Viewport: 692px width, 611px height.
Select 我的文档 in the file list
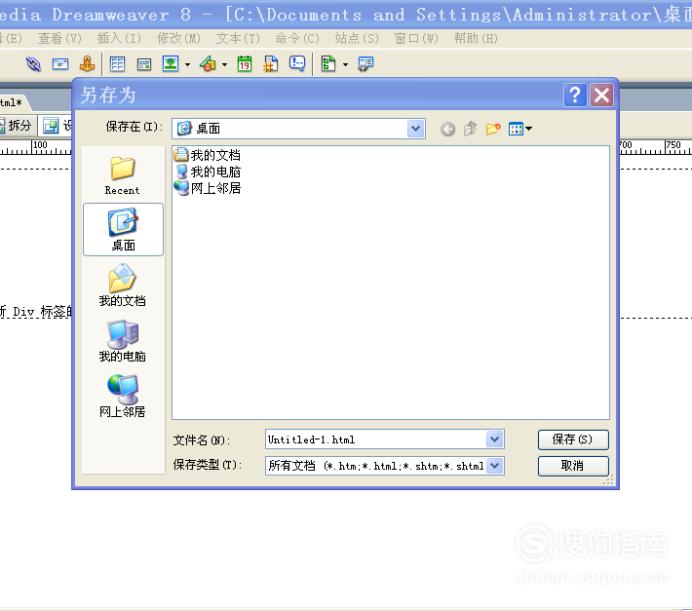pos(207,155)
